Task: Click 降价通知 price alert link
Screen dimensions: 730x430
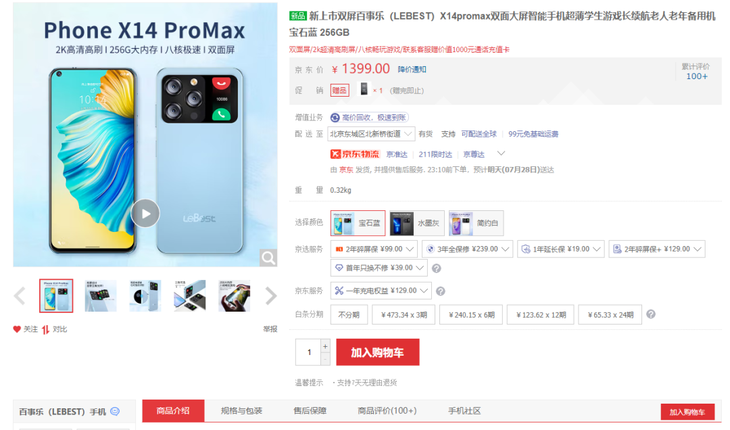Action: pos(412,69)
